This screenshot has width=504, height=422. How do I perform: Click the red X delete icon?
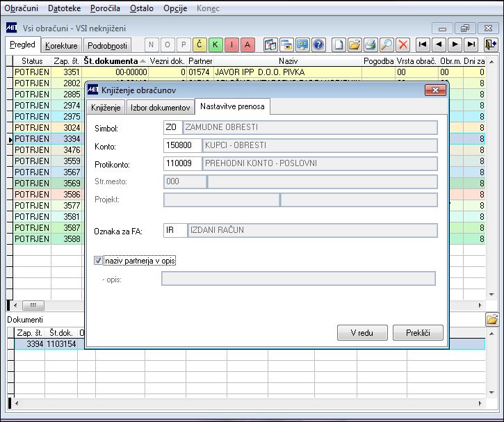(403, 44)
